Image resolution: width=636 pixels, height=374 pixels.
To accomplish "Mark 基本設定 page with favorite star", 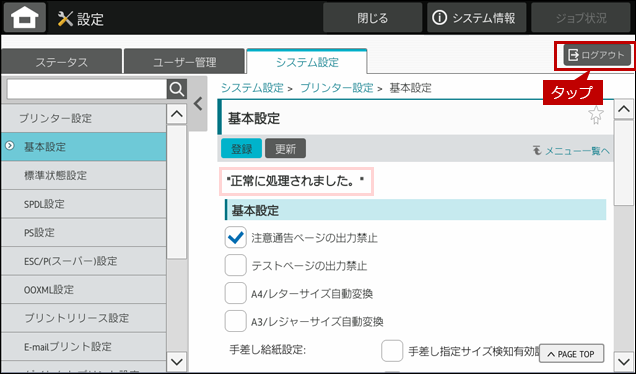I will 596,115.
